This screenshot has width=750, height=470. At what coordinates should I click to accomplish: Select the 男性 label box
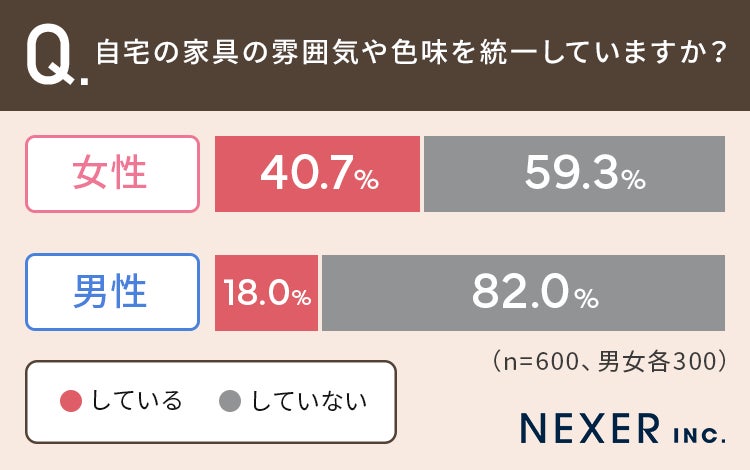112,292
